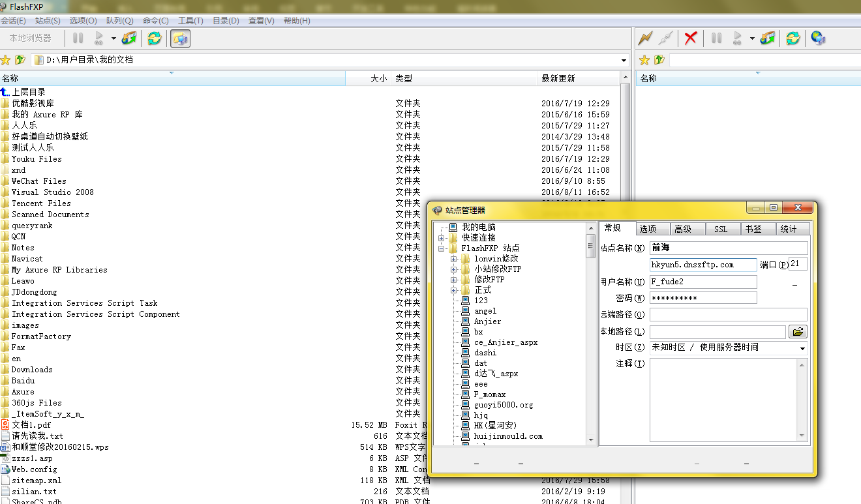Toggle the switch-to-local-browser toolbar icon
The width and height of the screenshot is (861, 504).
point(180,38)
